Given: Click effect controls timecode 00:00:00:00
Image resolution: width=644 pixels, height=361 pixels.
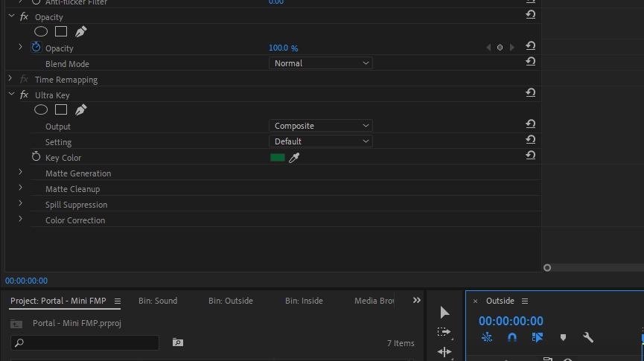Looking at the screenshot, I should pos(26,281).
